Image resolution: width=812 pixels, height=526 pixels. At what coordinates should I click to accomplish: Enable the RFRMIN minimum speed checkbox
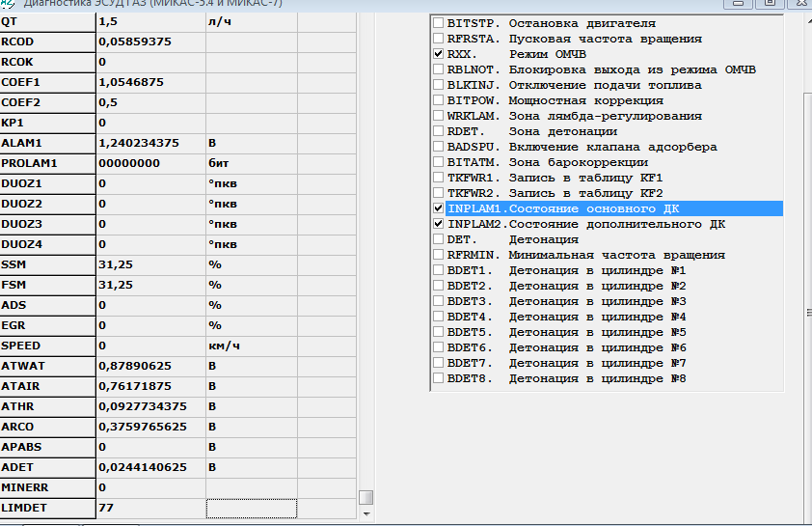point(438,255)
